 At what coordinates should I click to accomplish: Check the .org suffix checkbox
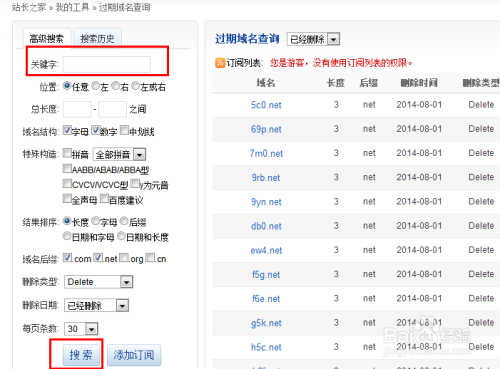[x=124, y=258]
